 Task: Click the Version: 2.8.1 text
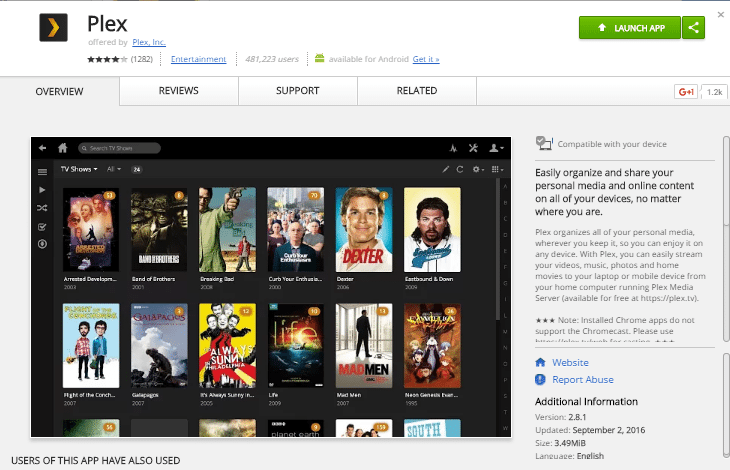561,417
